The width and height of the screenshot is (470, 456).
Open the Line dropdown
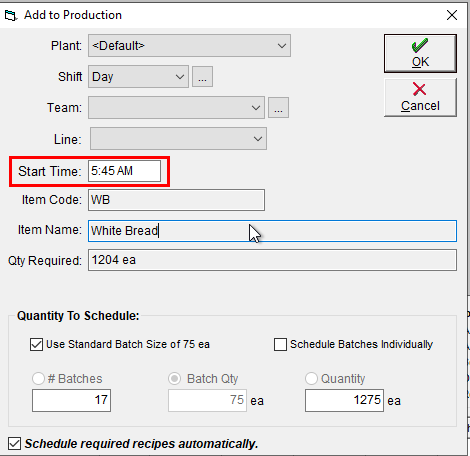tap(178, 139)
